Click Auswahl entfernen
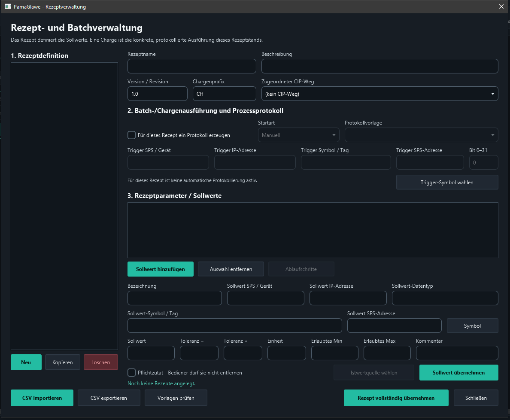 231,269
